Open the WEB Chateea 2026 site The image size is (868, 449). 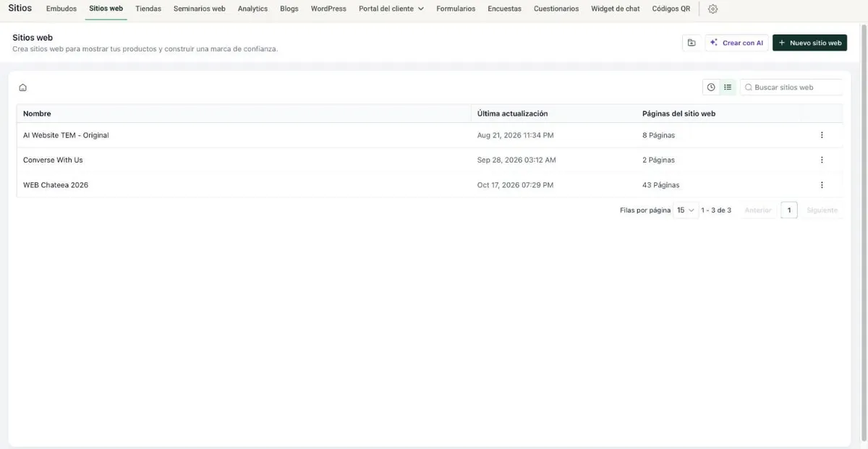(x=56, y=185)
